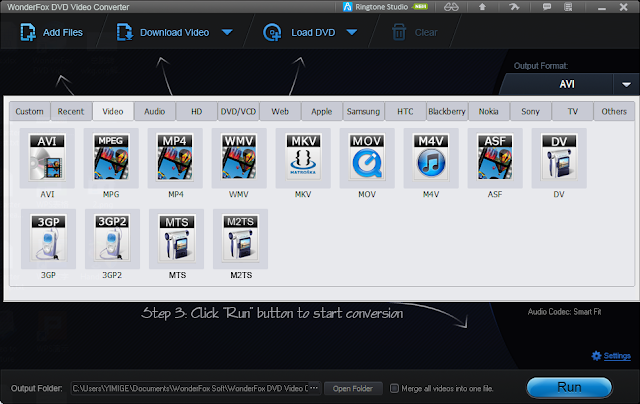Pick the M4V format icon

pos(431,158)
